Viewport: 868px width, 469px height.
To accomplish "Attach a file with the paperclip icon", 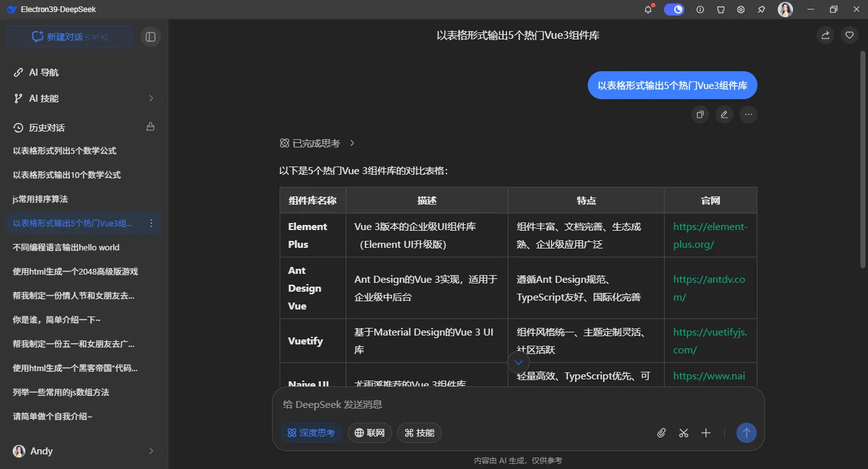I will (661, 433).
